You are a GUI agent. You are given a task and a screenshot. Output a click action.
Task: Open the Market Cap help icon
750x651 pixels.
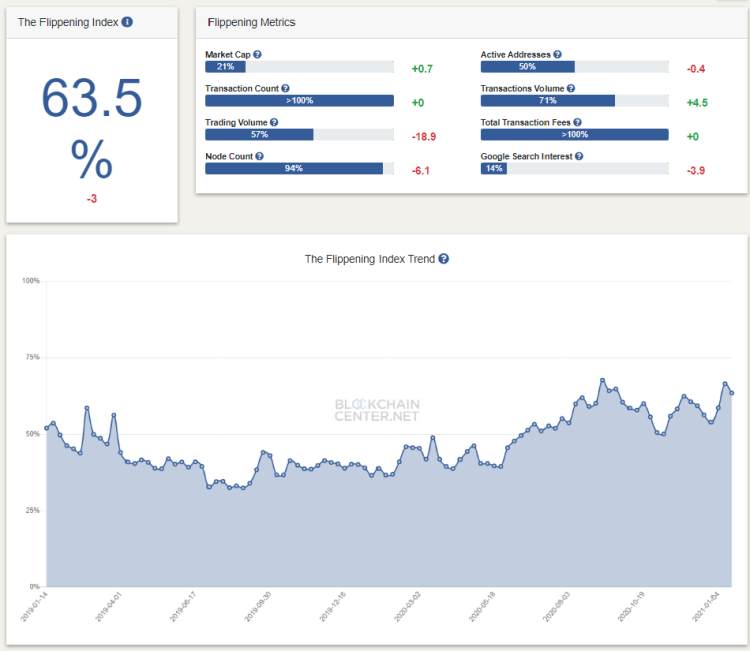coord(257,55)
